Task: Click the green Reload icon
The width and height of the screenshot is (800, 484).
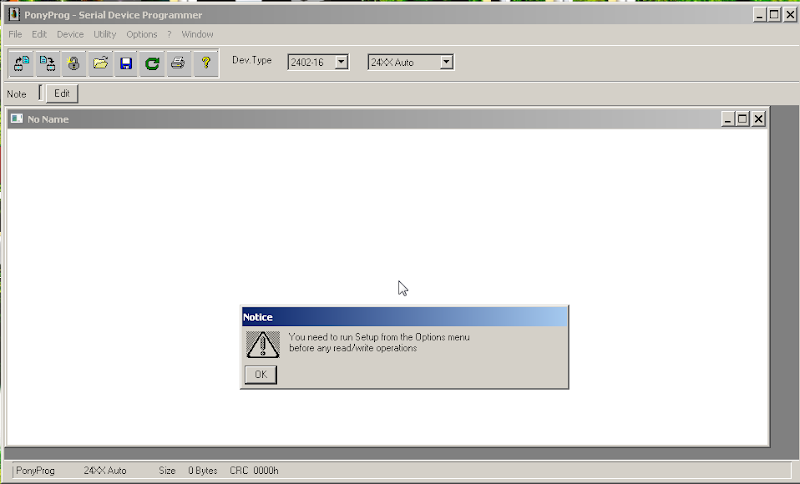Action: 152,63
